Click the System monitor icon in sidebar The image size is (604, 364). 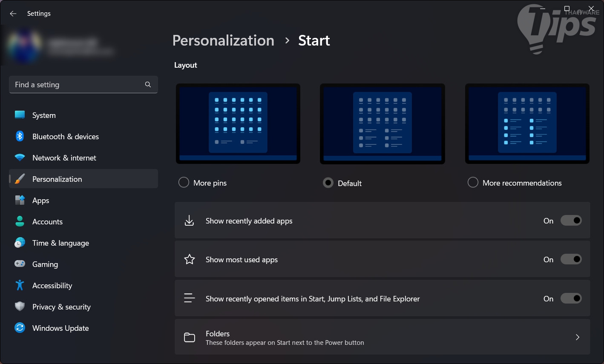[x=20, y=115]
